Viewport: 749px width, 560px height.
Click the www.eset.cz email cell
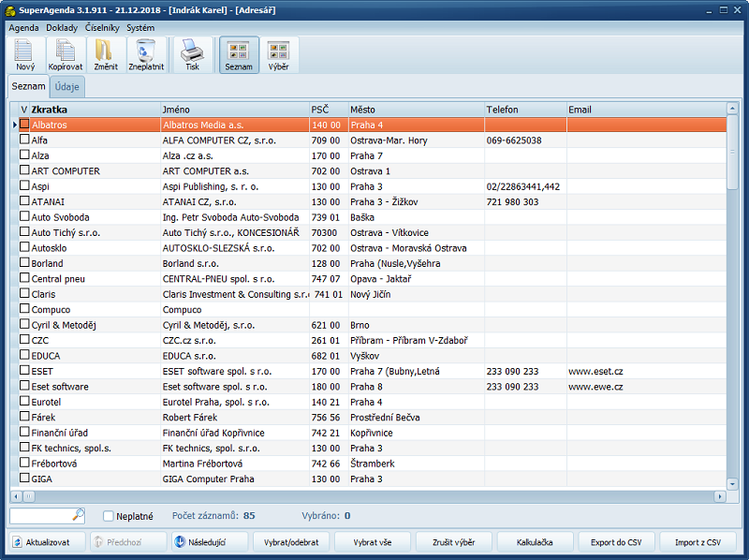[x=646, y=371]
